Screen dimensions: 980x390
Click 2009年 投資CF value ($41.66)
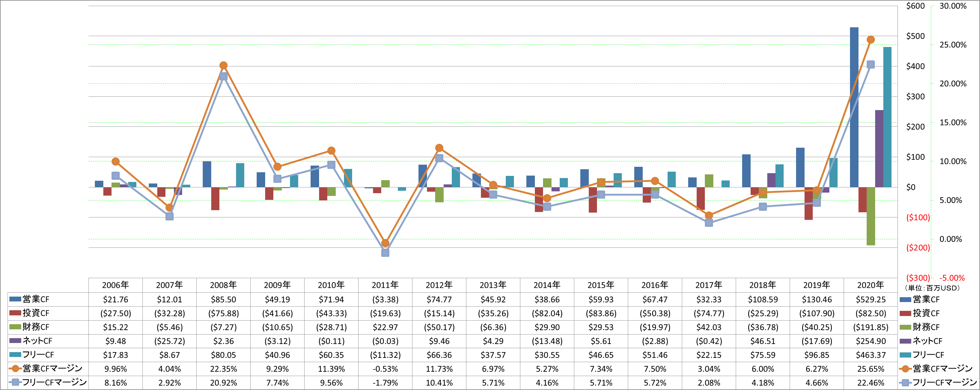277,314
